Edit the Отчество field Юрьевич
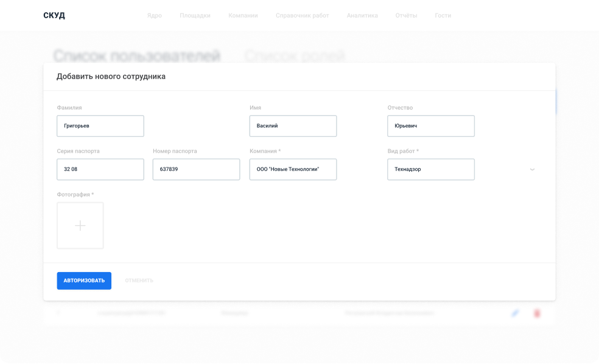 (431, 126)
